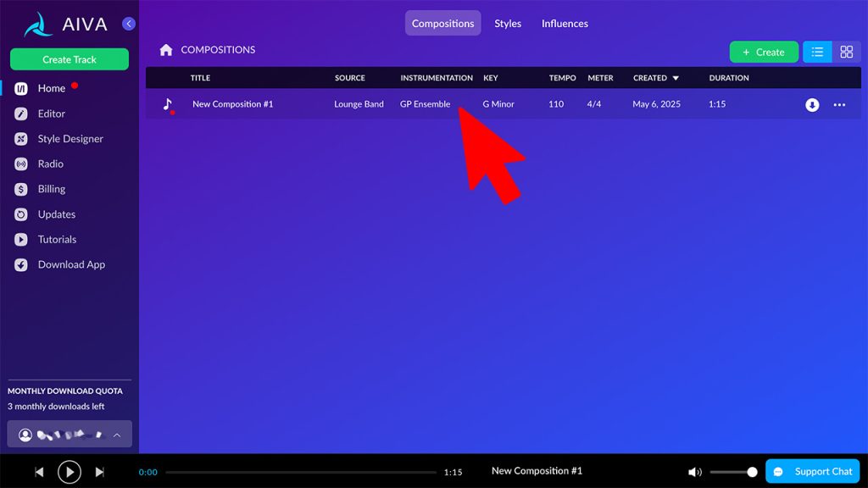The width and height of the screenshot is (868, 488).
Task: Click the AIVA logo
Action: coord(66,25)
